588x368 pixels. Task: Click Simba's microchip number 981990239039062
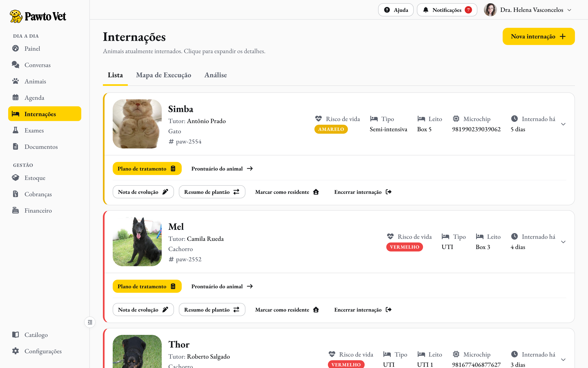(x=476, y=129)
